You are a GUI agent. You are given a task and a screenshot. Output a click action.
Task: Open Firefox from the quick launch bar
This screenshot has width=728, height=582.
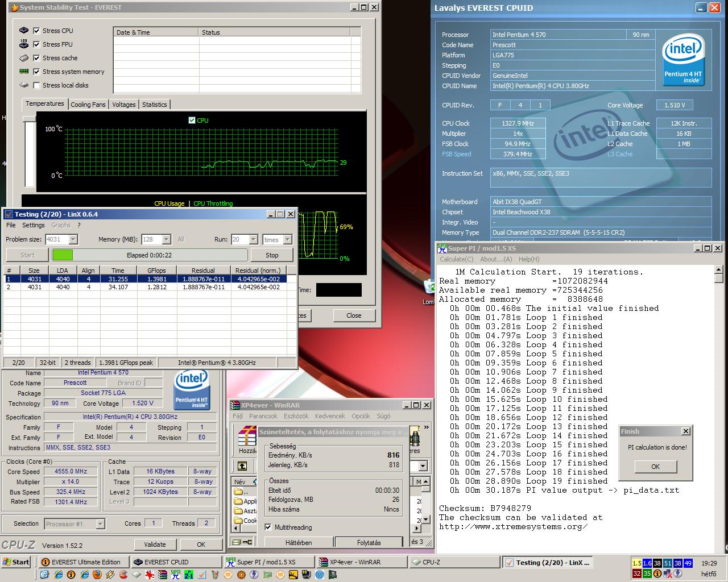click(97, 575)
